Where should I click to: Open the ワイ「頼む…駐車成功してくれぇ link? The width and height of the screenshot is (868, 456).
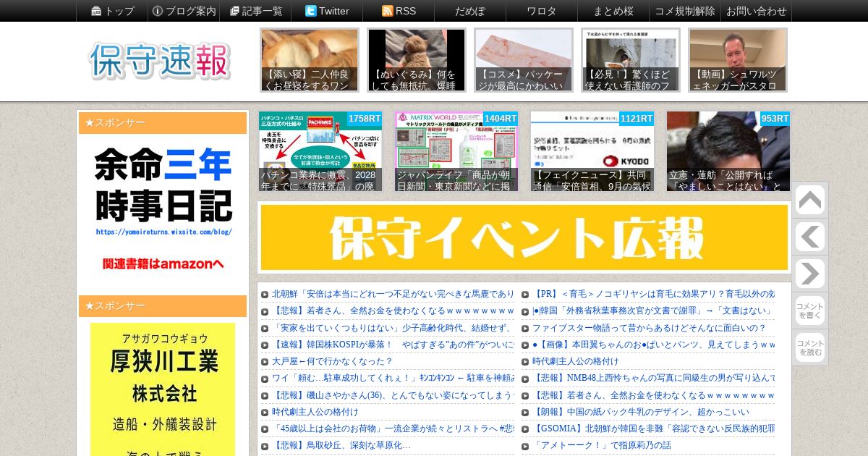tap(393, 378)
